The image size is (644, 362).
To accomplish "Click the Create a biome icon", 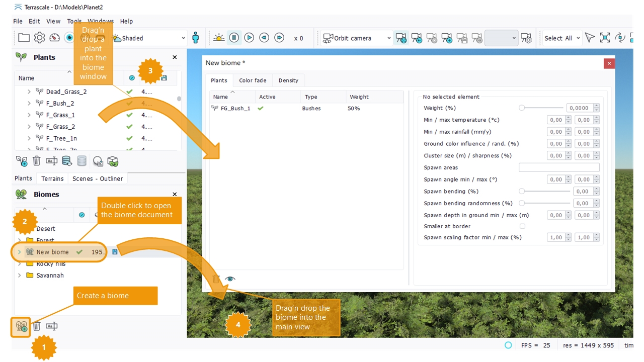I will click(x=21, y=326).
